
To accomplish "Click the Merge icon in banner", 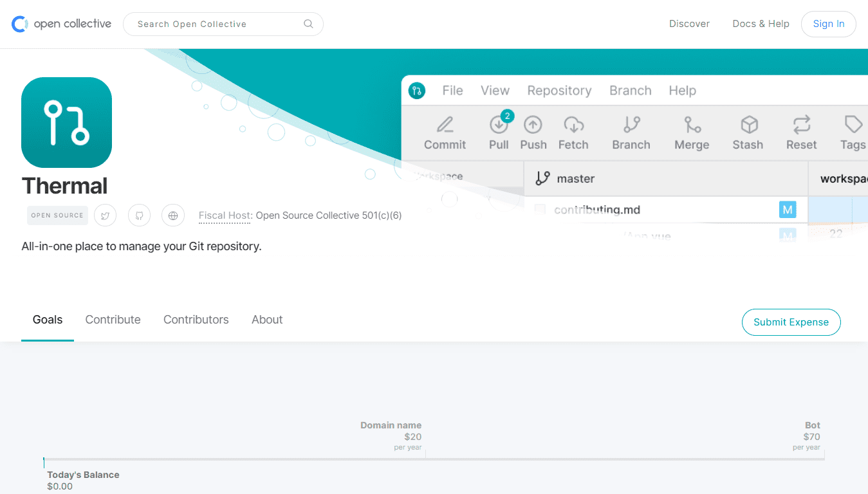I will click(692, 124).
